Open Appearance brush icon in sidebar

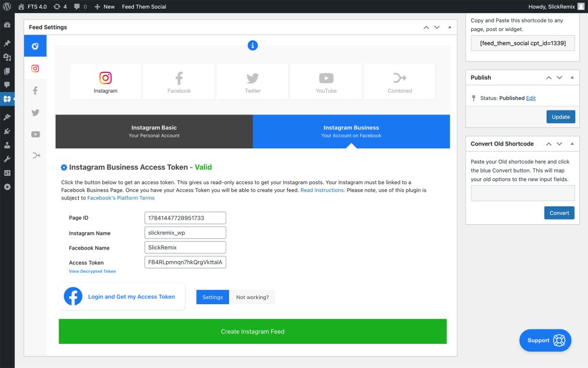click(x=7, y=117)
